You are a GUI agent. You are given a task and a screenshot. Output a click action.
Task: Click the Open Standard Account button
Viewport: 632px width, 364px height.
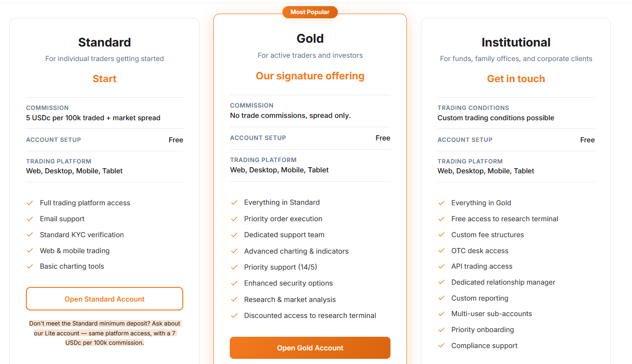(x=104, y=299)
